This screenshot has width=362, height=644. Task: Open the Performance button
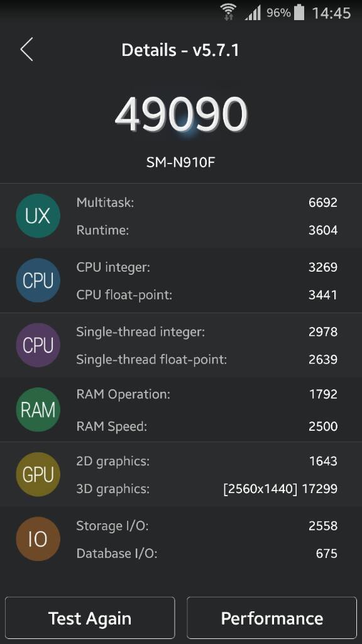pyautogui.click(x=271, y=618)
